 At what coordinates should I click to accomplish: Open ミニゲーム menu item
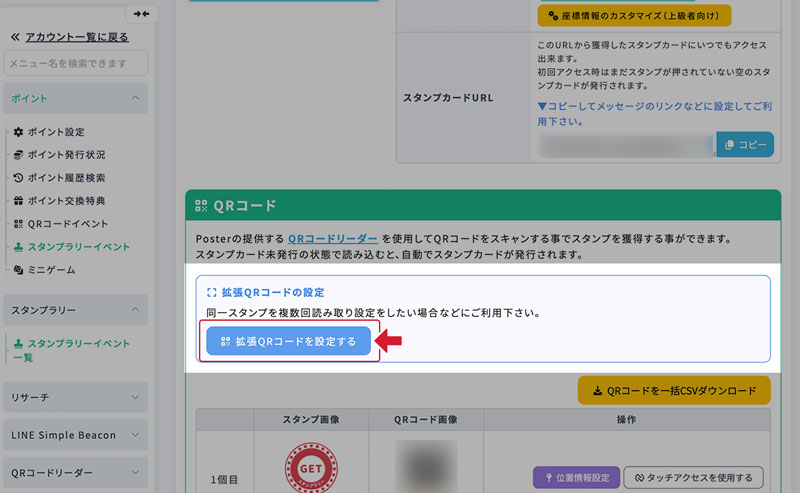pyautogui.click(x=51, y=270)
